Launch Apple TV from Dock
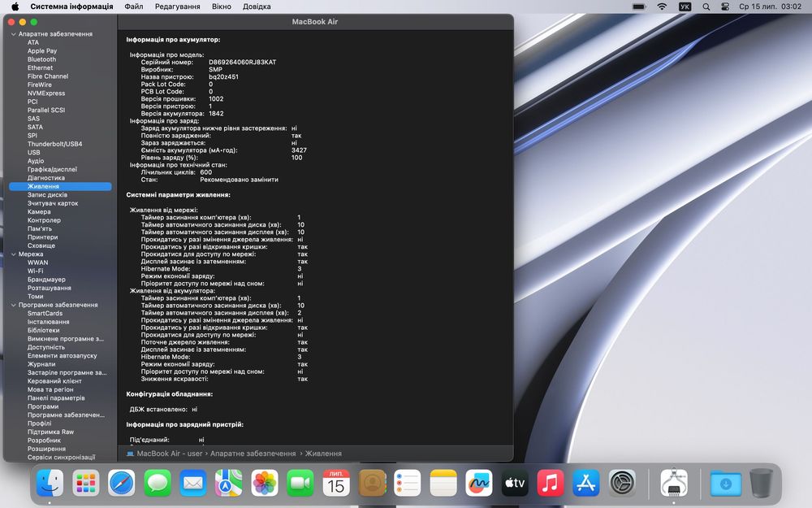Screen dimensions: 812x508 [x=515, y=483]
